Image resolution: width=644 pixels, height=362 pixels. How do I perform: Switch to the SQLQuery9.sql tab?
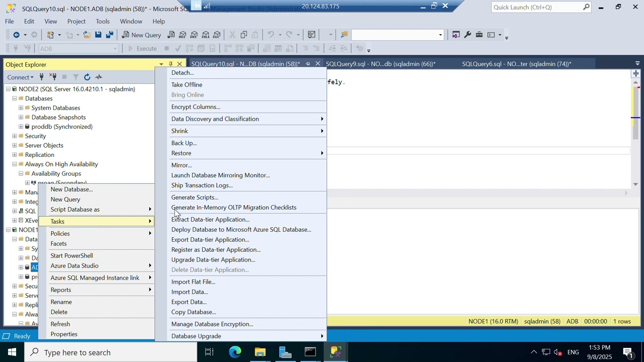pyautogui.click(x=380, y=64)
